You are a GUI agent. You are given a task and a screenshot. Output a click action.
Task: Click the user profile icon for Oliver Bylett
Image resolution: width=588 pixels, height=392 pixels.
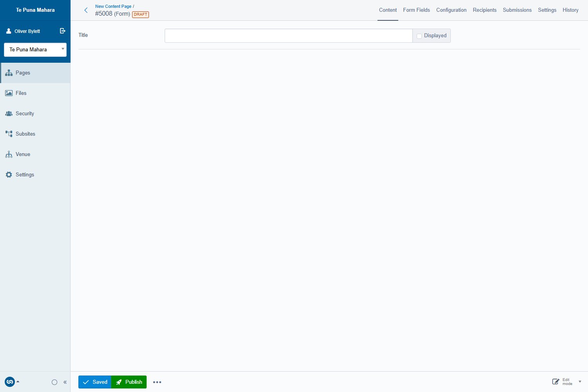9,31
